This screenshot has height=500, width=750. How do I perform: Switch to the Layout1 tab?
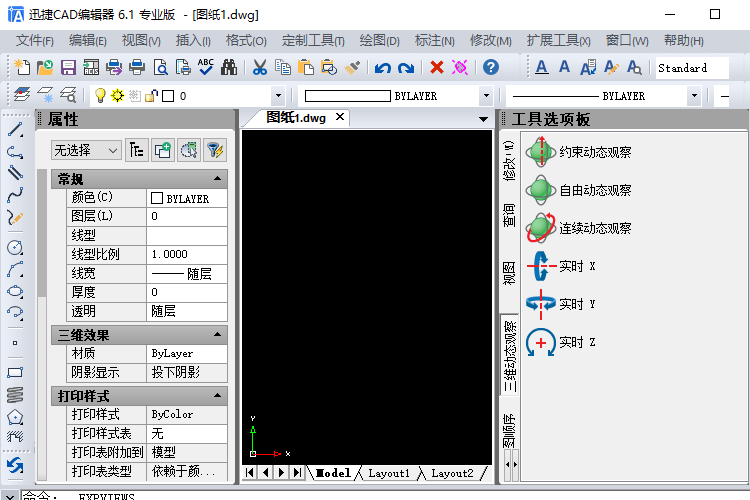point(388,473)
